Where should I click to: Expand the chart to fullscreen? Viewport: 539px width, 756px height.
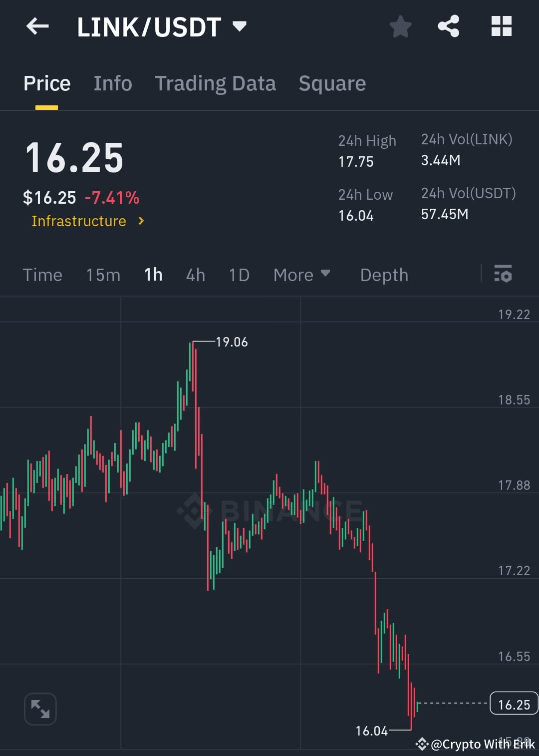coord(40,709)
